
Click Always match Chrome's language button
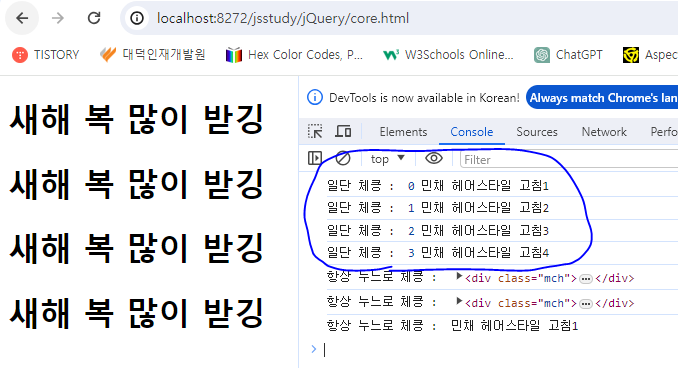(x=602, y=98)
